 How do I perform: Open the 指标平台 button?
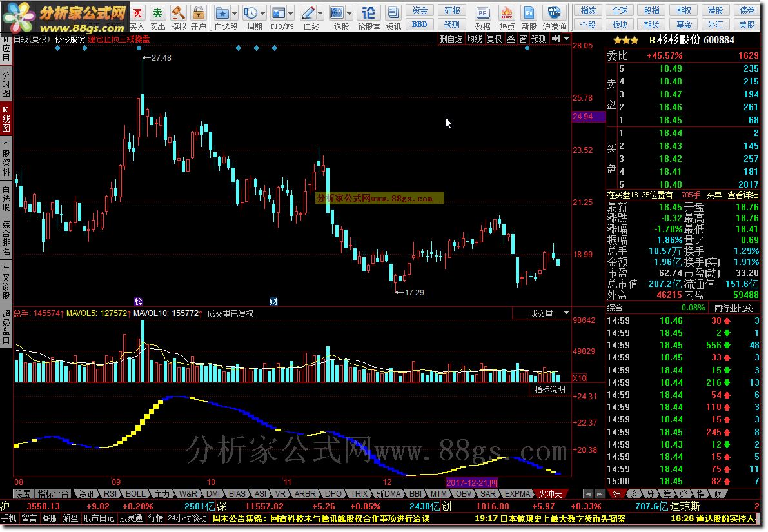[54, 495]
